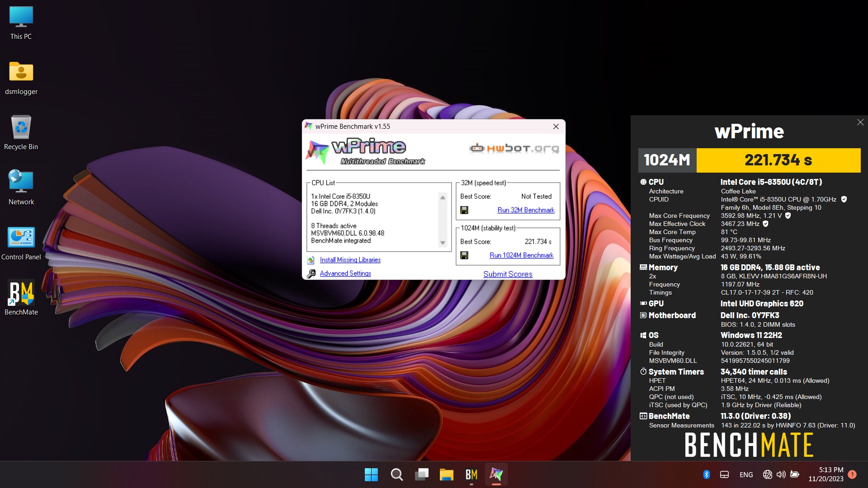Click 34,340 timer calls text
This screenshot has width=868, height=488.
click(x=754, y=372)
